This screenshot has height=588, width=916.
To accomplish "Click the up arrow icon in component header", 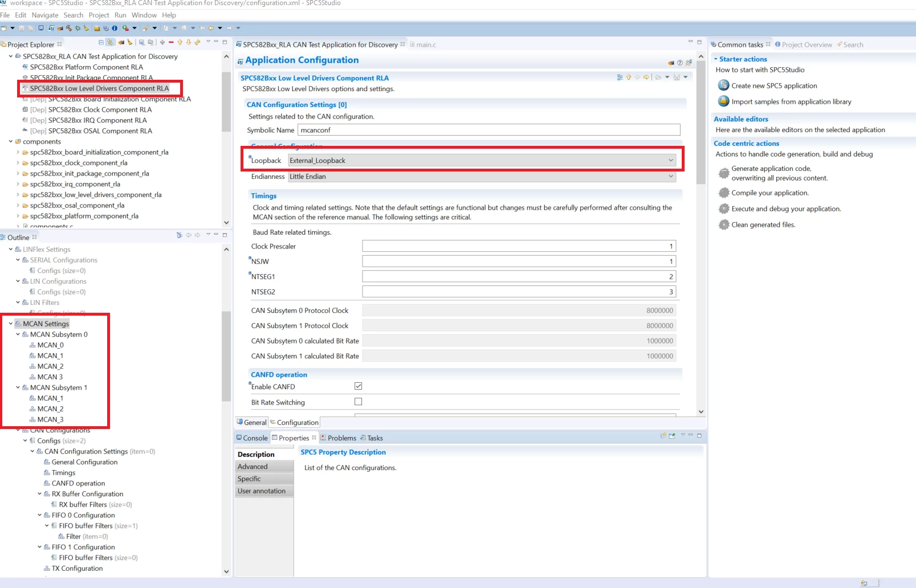I will 629,77.
